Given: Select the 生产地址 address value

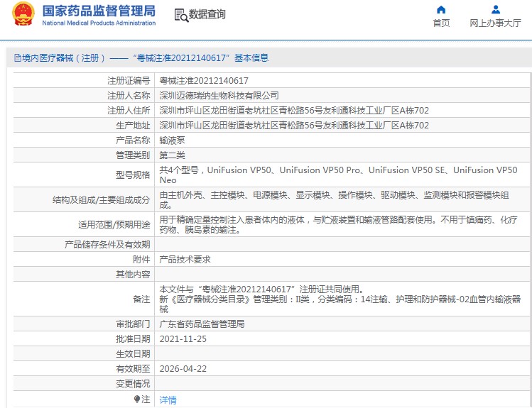Looking at the screenshot, I should [x=294, y=126].
